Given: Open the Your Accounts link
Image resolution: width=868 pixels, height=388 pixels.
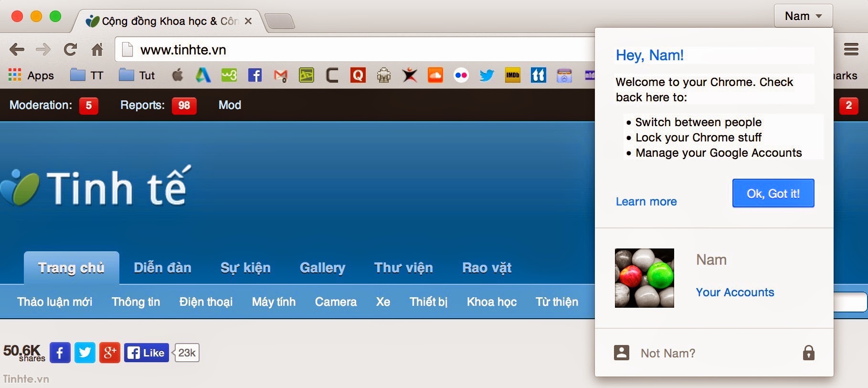Looking at the screenshot, I should [x=735, y=292].
